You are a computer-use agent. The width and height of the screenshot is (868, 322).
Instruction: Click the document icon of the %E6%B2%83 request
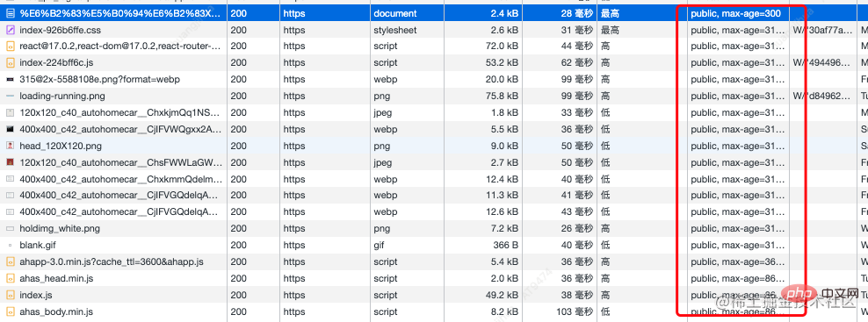[10, 13]
